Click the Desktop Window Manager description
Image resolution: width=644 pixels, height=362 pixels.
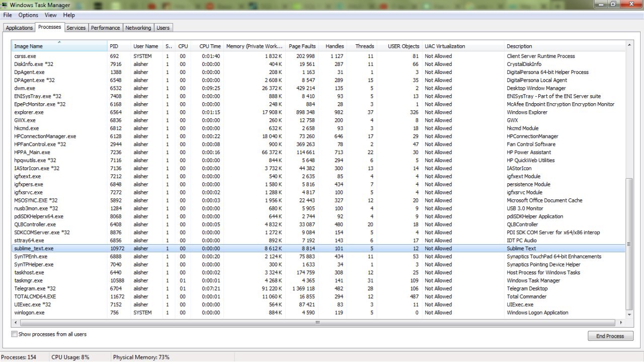(x=536, y=88)
